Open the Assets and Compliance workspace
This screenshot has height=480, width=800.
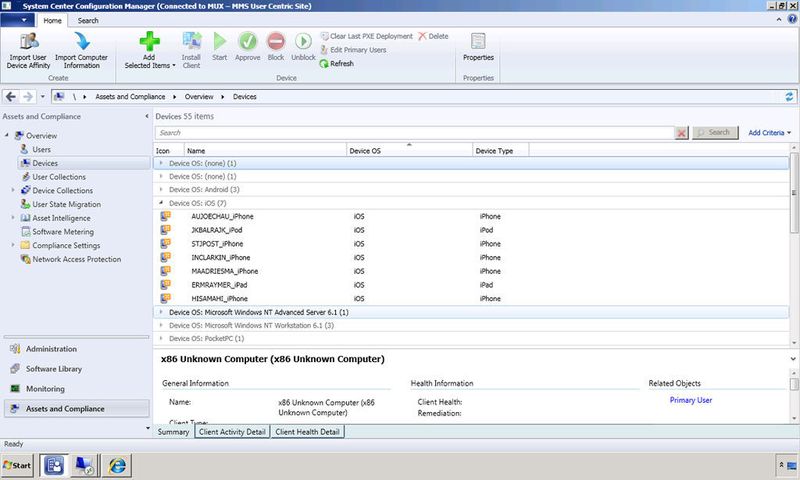[77, 409]
